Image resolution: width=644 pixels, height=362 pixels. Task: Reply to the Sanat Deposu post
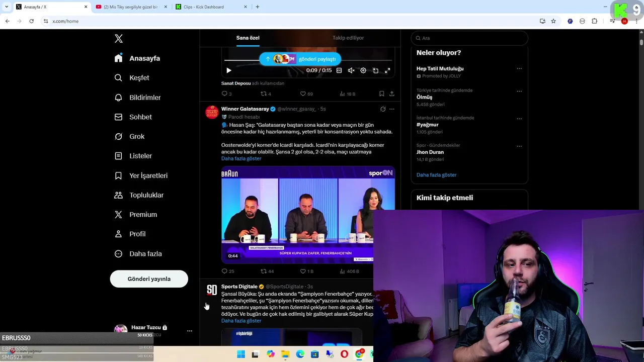click(226, 94)
